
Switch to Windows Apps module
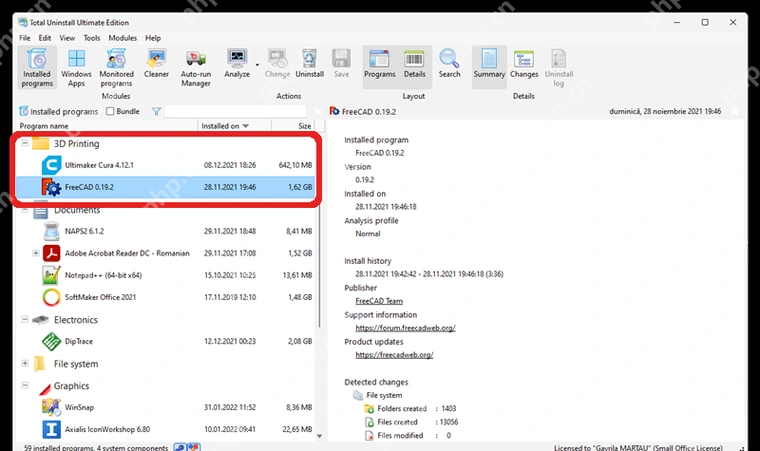pyautogui.click(x=76, y=68)
